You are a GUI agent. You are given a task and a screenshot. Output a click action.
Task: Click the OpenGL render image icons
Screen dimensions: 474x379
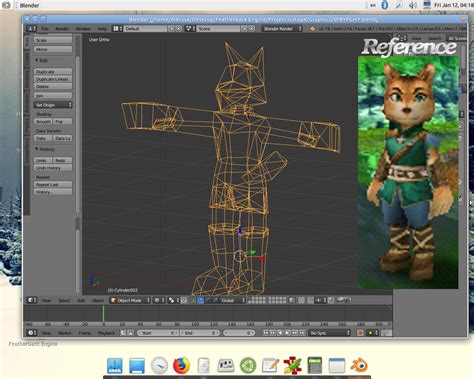(343, 300)
